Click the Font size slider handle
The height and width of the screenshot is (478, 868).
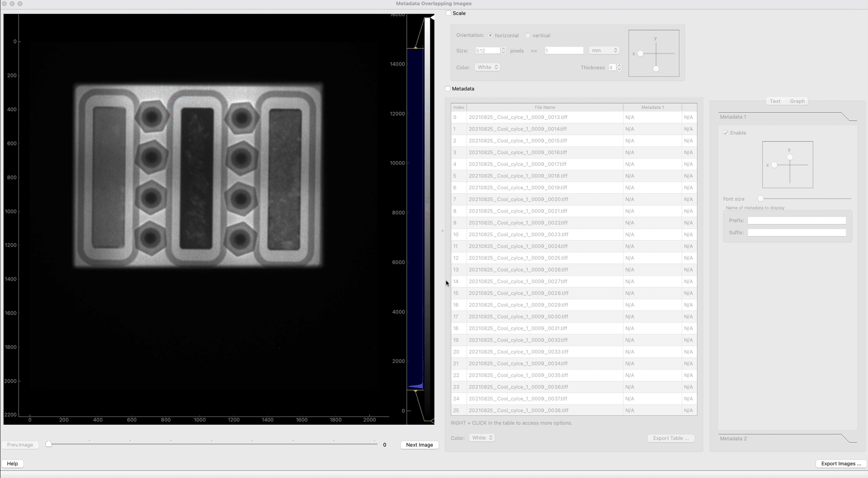[760, 199]
